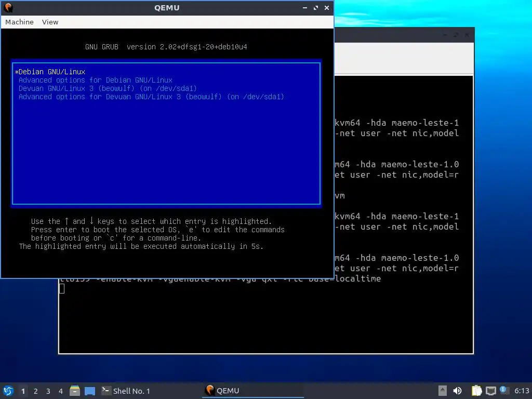Click the terminal cursor in Shell window

62,289
